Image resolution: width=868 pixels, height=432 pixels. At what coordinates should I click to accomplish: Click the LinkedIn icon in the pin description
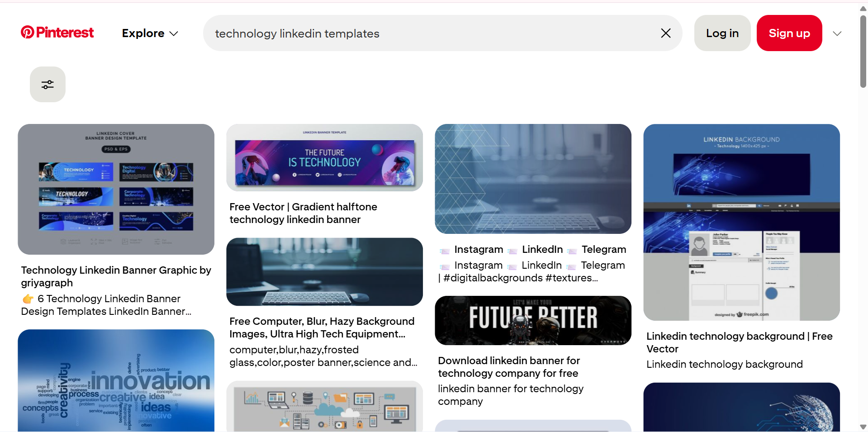pyautogui.click(x=512, y=249)
